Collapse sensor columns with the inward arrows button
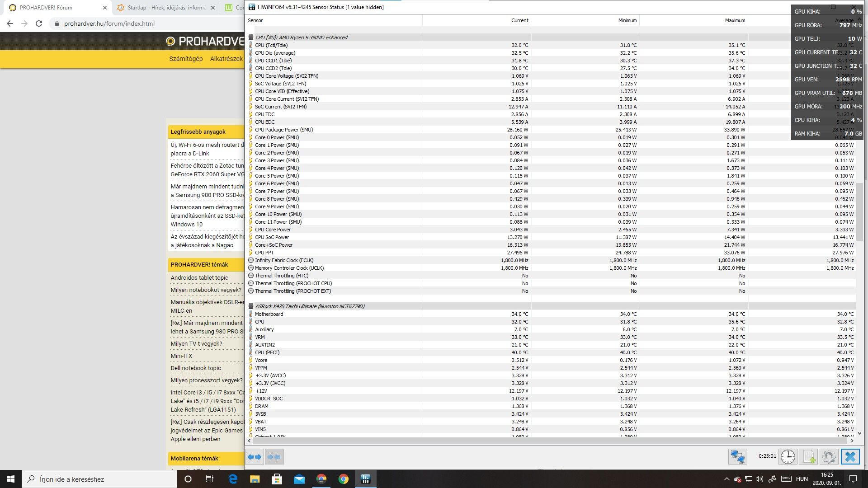868x488 pixels. tap(274, 457)
